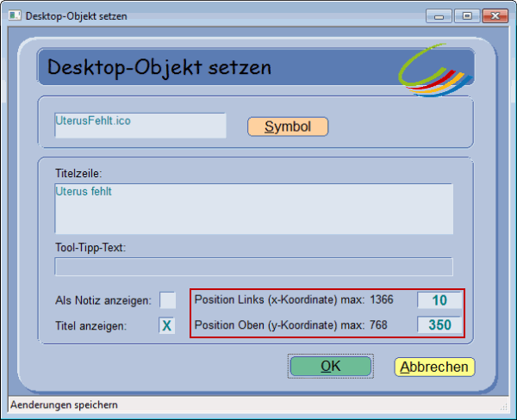Viewport: 517px width, 420px height.
Task: Select the y-Koordinate field showing 350
Action: pos(439,325)
